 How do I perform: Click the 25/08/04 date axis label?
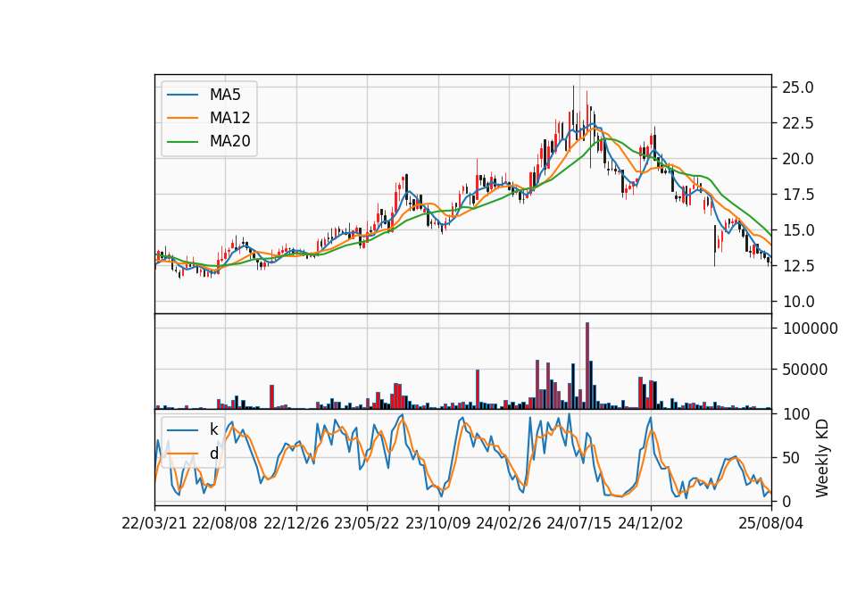tap(771, 523)
